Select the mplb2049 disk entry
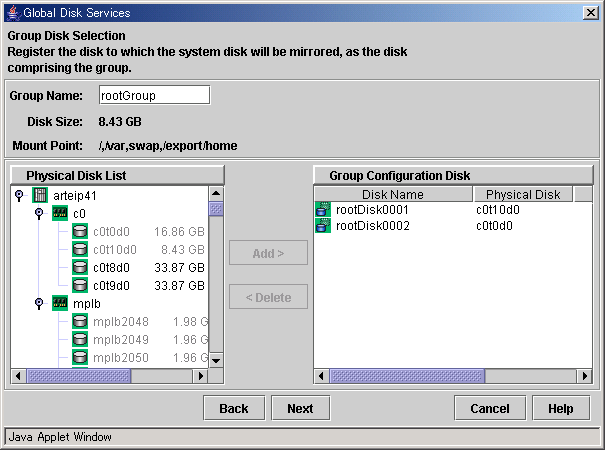Viewport: 605px width, 450px height. tap(121, 340)
